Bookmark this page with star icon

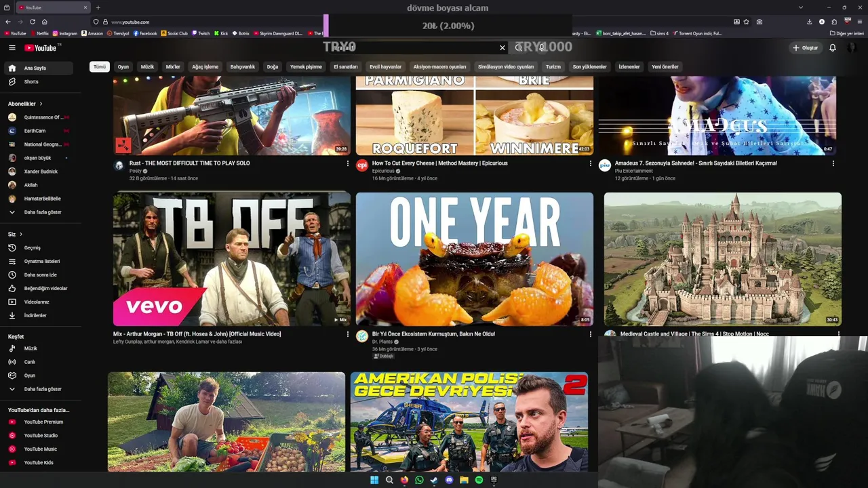[747, 22]
